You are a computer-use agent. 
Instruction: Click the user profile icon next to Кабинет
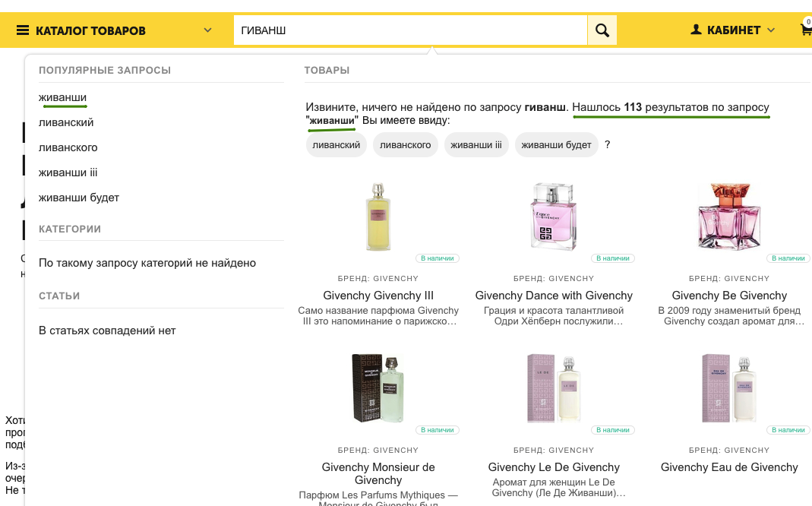point(696,30)
